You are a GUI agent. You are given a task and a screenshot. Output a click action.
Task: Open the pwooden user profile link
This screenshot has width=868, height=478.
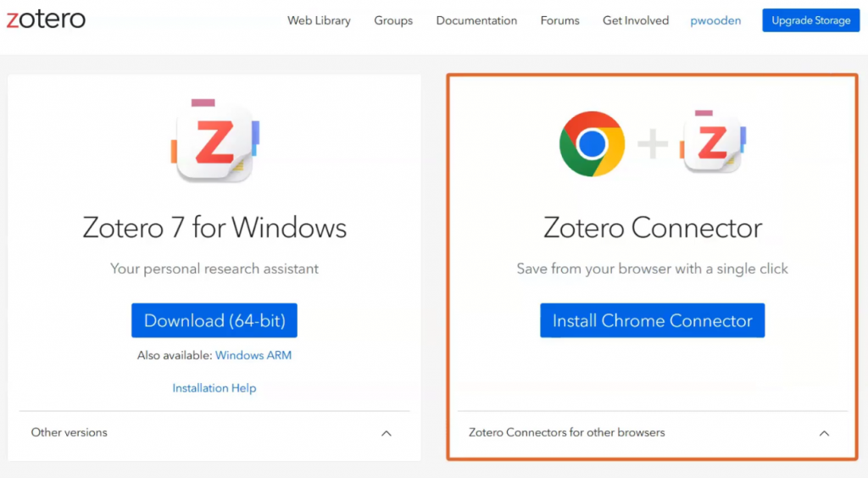click(x=715, y=20)
